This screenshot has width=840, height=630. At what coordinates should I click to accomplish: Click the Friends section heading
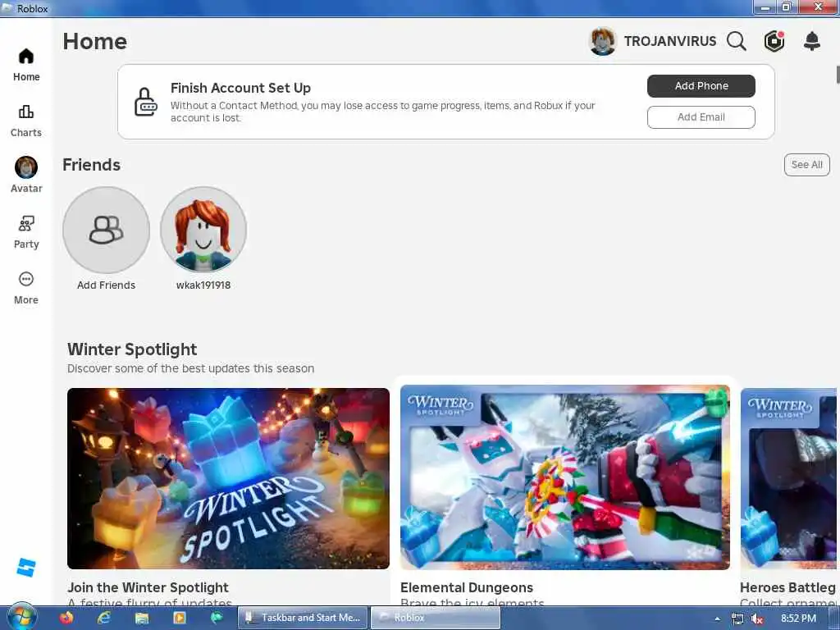tap(92, 164)
